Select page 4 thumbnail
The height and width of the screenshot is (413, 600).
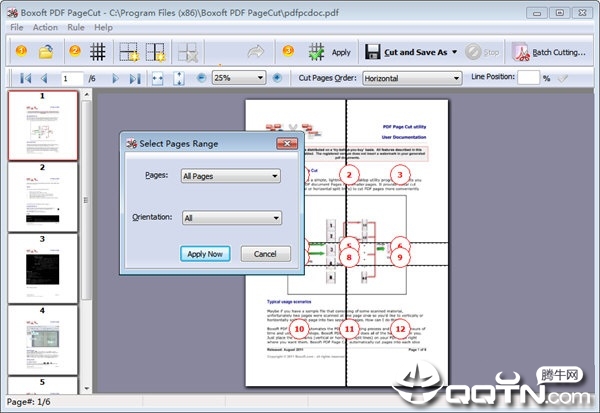click(x=42, y=340)
